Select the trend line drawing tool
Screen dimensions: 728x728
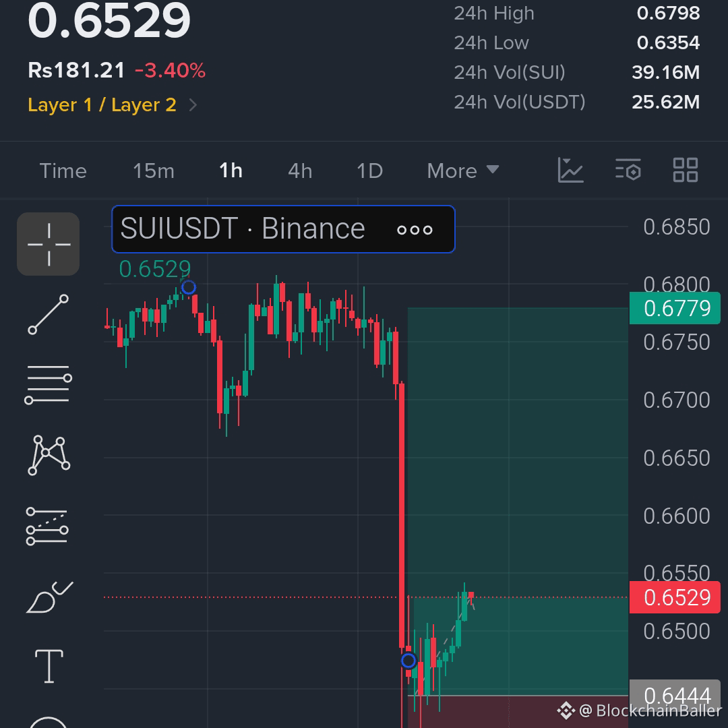pos(49,314)
